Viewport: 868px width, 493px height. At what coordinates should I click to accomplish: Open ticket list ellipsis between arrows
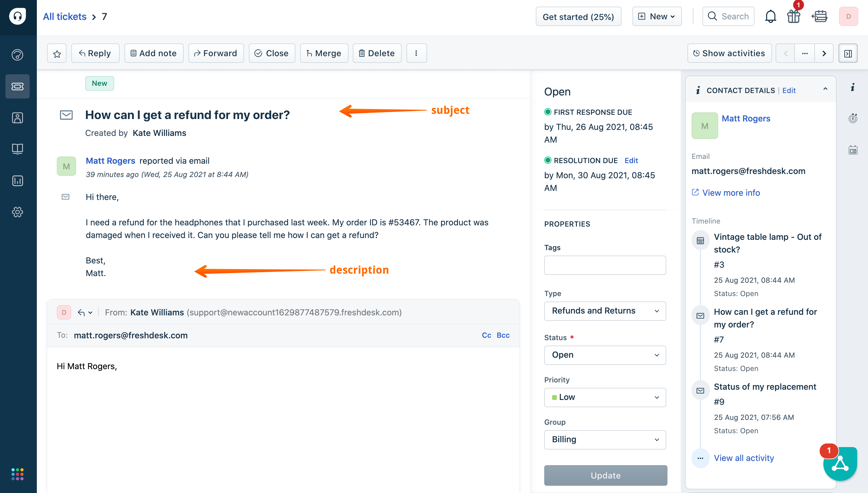tap(805, 53)
